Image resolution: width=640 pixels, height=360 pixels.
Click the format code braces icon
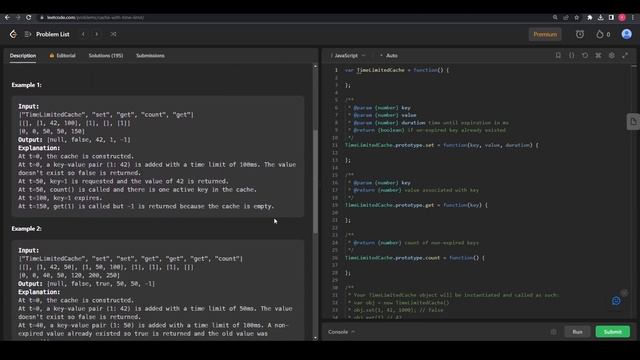pyautogui.click(x=571, y=55)
